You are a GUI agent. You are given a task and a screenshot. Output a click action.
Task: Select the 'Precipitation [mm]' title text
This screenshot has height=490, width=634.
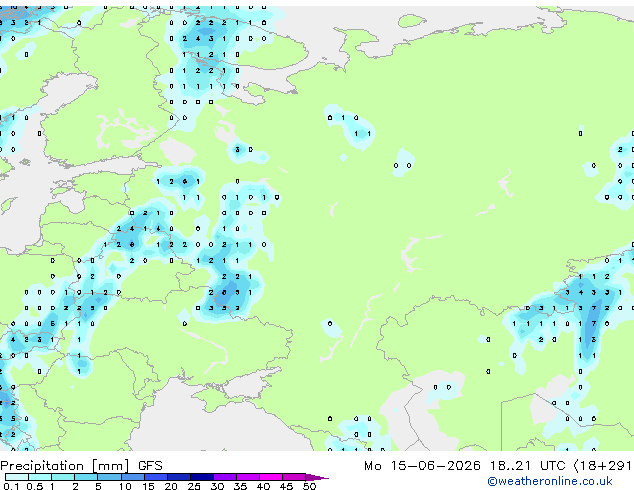(65, 466)
